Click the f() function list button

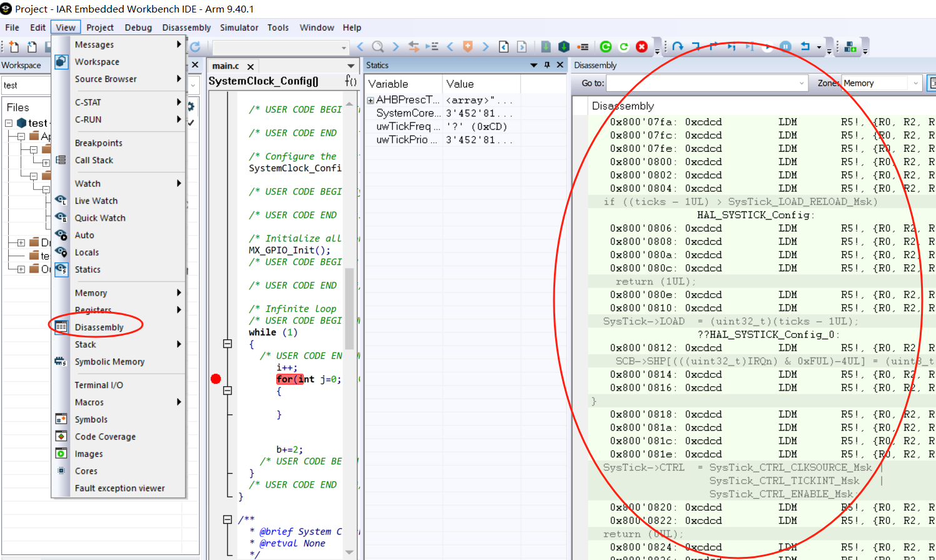[x=351, y=81]
